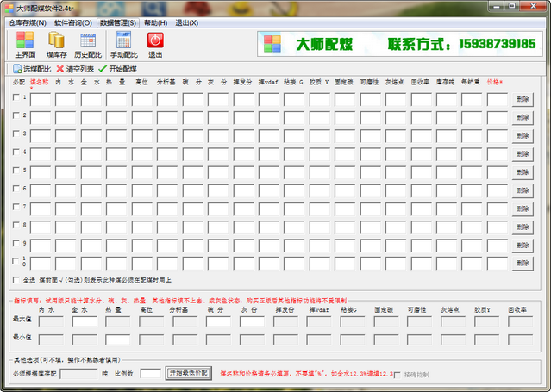
Task: Click the 挥vdaf column header in the coal list
Action: 268,82
